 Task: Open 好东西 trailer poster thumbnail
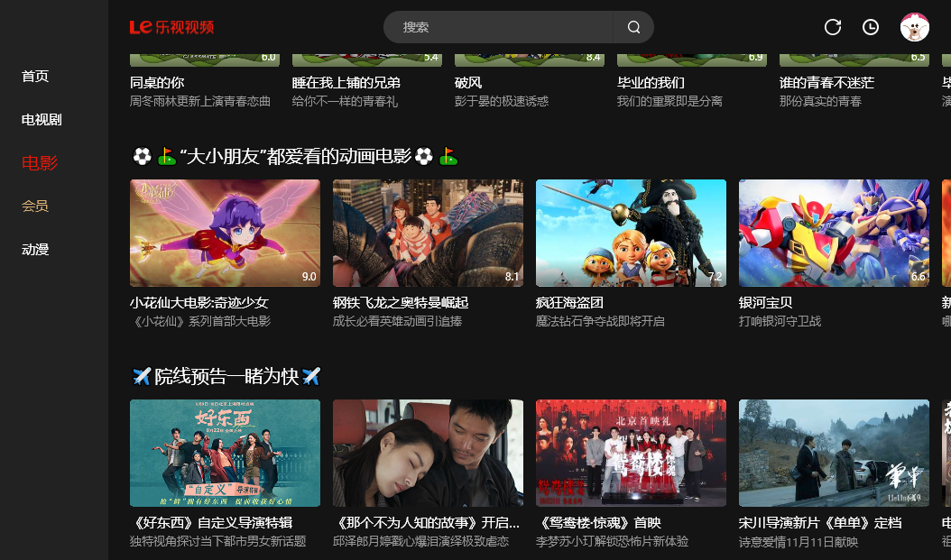click(225, 453)
